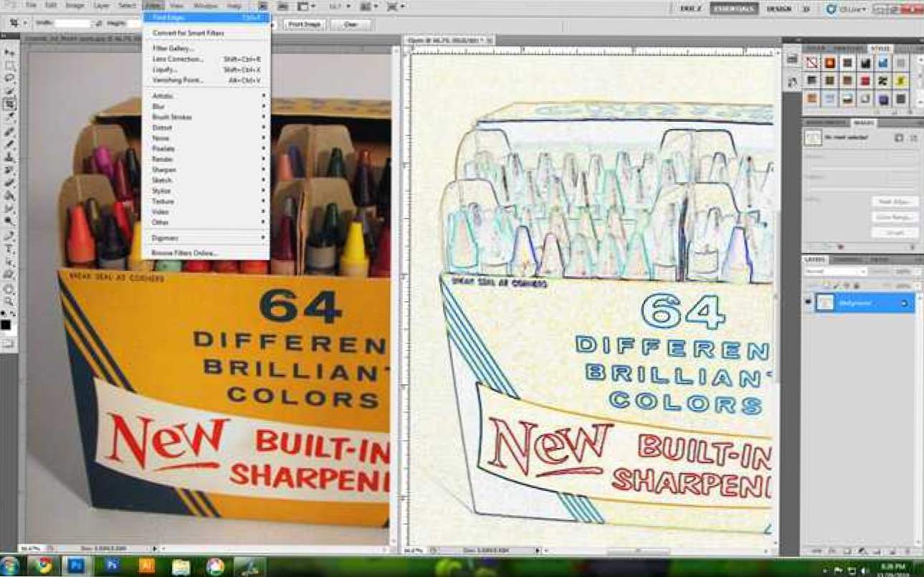
Task: Add a pixel mask in Masks panel
Action: 898,138
